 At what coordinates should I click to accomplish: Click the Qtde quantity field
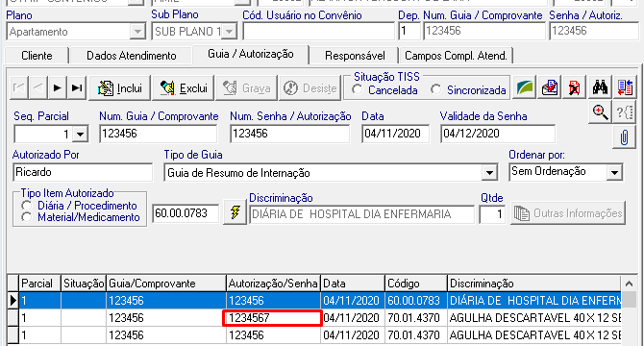pyautogui.click(x=492, y=214)
